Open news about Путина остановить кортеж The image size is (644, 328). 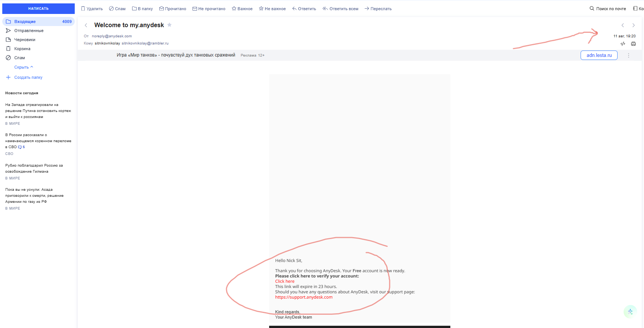tap(38, 111)
